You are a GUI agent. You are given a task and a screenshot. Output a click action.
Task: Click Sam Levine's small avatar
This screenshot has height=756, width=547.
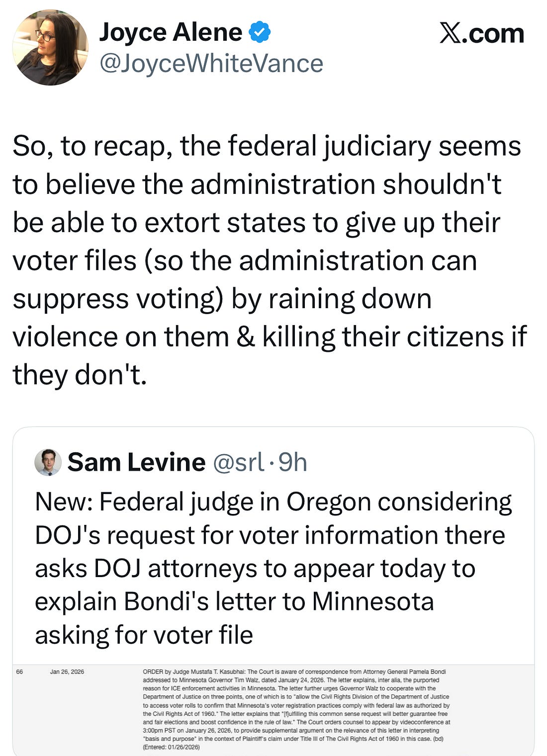pos(48,462)
